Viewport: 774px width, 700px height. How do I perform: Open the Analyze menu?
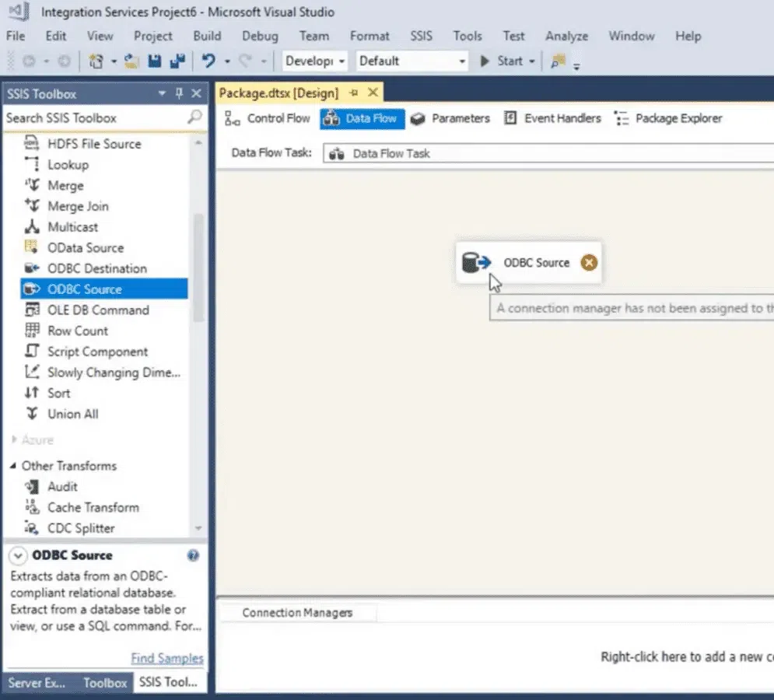point(566,36)
